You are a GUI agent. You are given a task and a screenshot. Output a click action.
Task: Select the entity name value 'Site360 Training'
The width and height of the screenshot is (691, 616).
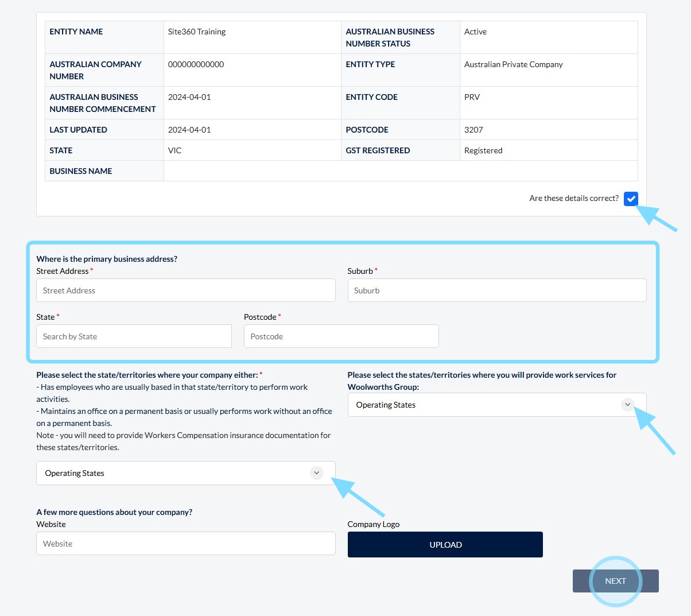(x=197, y=32)
